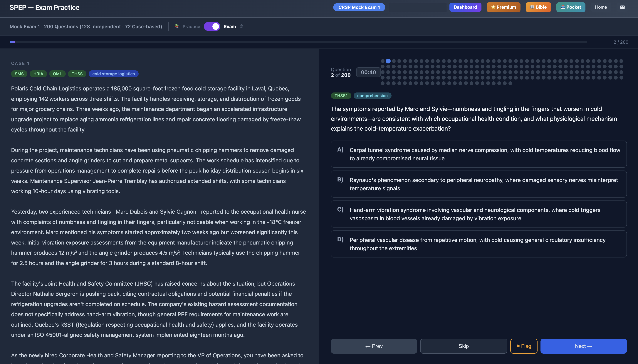Screen dimensions: 638x364
Task: Skip this question
Action: pos(464,346)
